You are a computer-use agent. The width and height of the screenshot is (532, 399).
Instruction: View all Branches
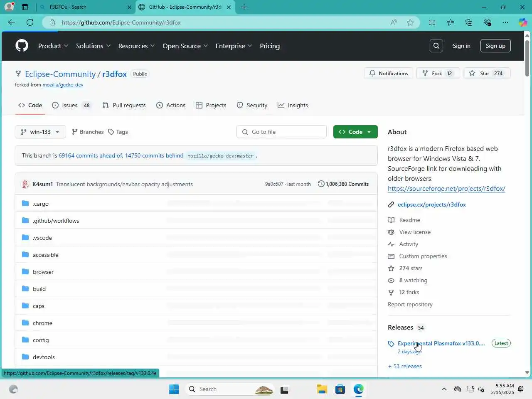click(88, 132)
